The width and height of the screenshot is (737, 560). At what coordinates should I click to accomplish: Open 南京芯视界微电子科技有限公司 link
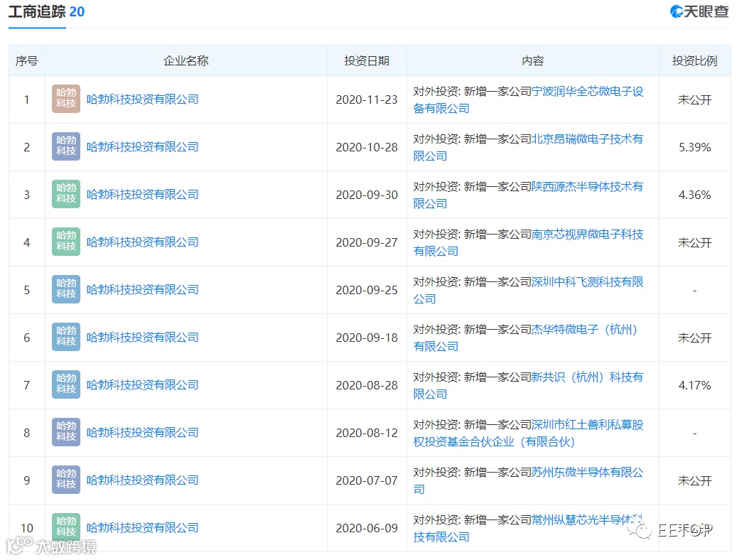point(588,234)
